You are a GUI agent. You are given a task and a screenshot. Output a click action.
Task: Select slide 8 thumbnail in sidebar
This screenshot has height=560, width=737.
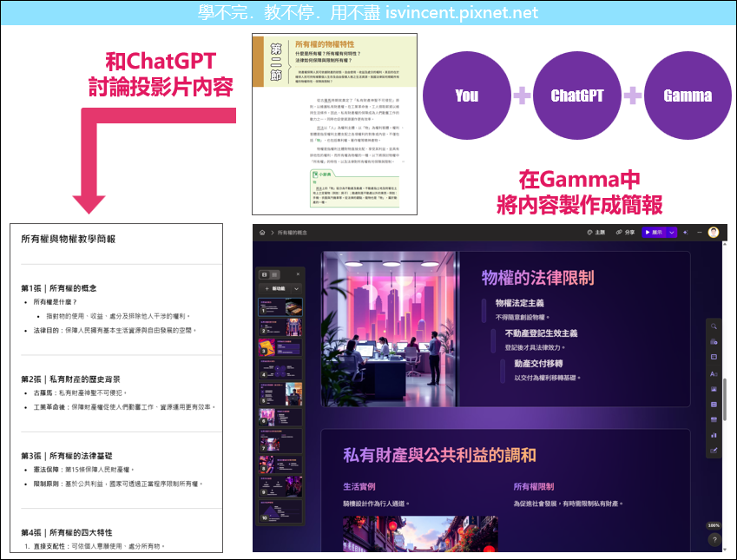[280, 464]
